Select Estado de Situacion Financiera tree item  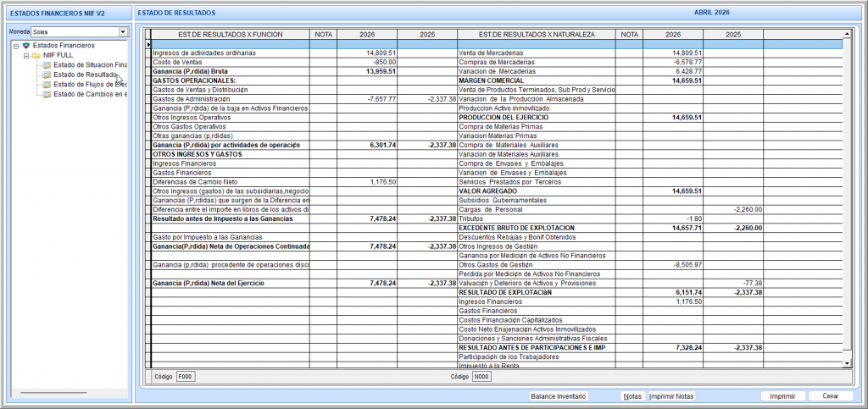(x=90, y=65)
